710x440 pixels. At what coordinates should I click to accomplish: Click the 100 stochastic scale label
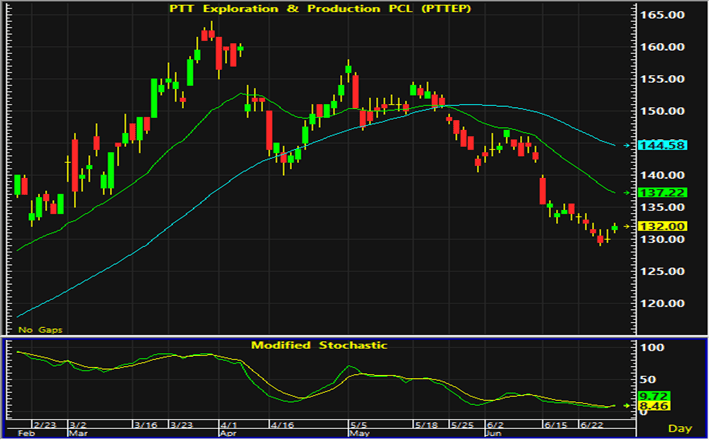(652, 348)
